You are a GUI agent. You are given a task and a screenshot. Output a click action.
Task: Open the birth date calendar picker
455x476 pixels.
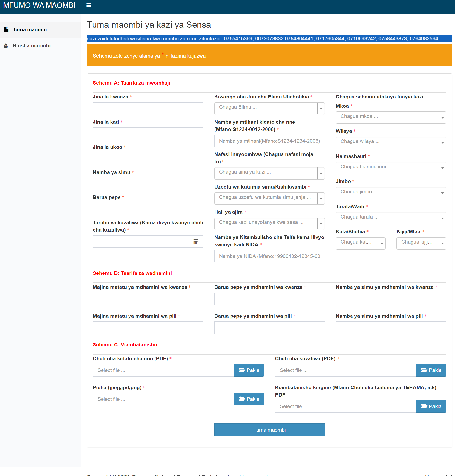[196, 241]
